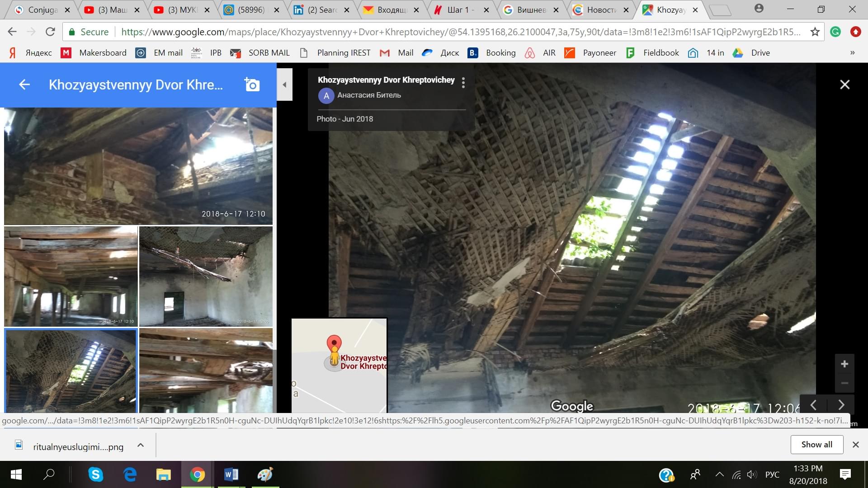868x488 pixels.
Task: Click the add photo camera icon
Action: pos(252,84)
